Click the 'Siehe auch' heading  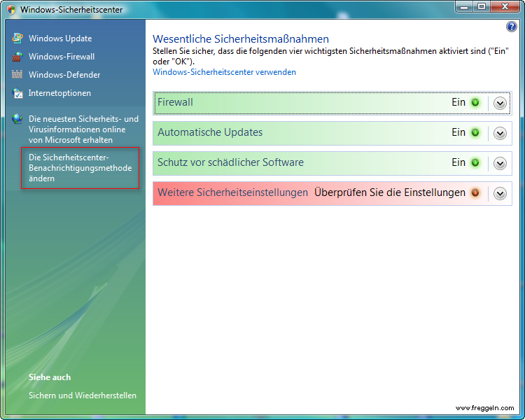pos(50,377)
